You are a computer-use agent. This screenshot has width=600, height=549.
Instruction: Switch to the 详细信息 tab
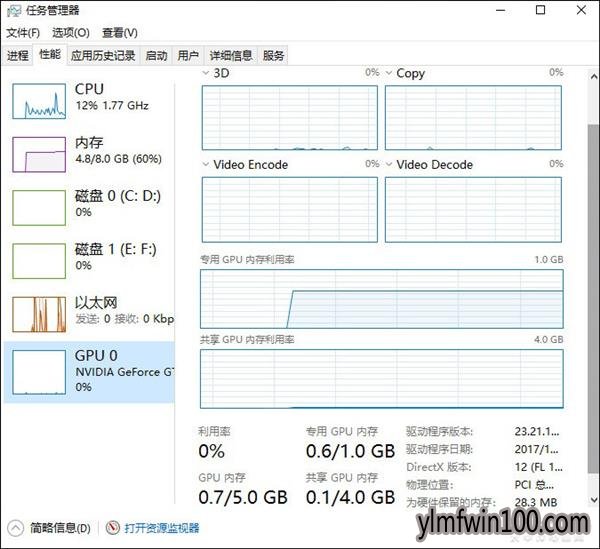pyautogui.click(x=231, y=55)
